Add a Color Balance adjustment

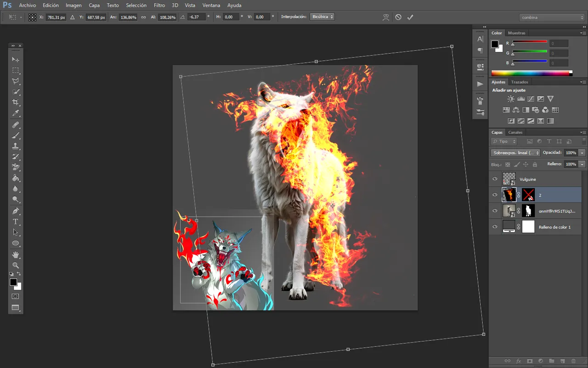[516, 110]
